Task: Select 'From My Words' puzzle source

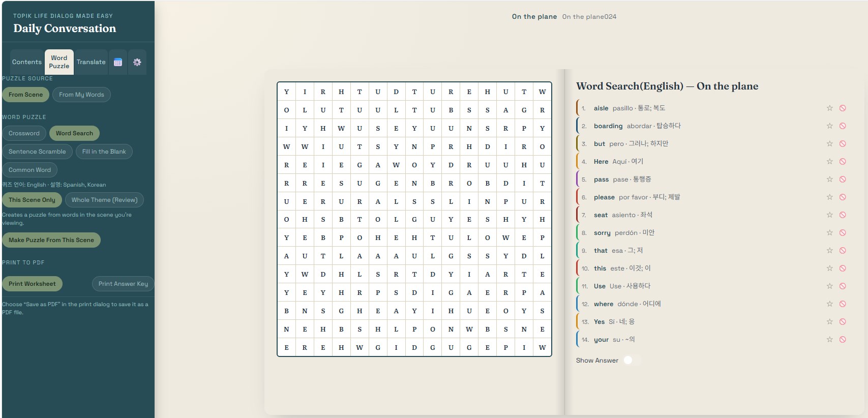Action: coord(81,95)
